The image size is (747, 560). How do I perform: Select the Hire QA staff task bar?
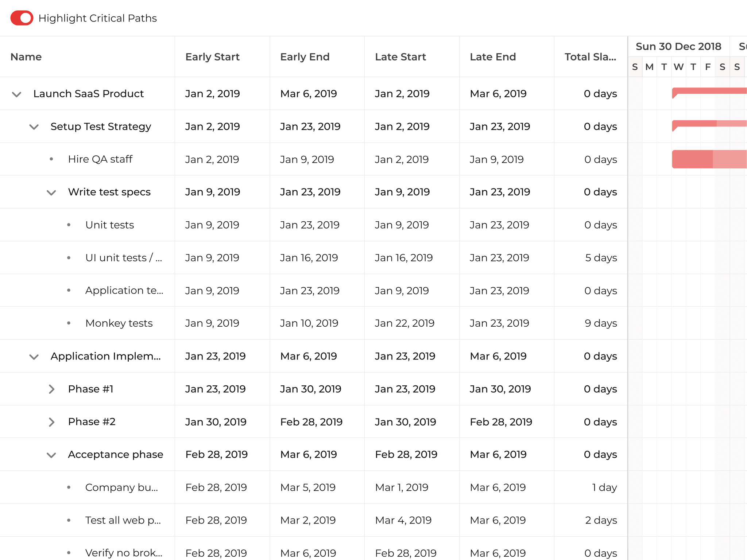tap(709, 159)
